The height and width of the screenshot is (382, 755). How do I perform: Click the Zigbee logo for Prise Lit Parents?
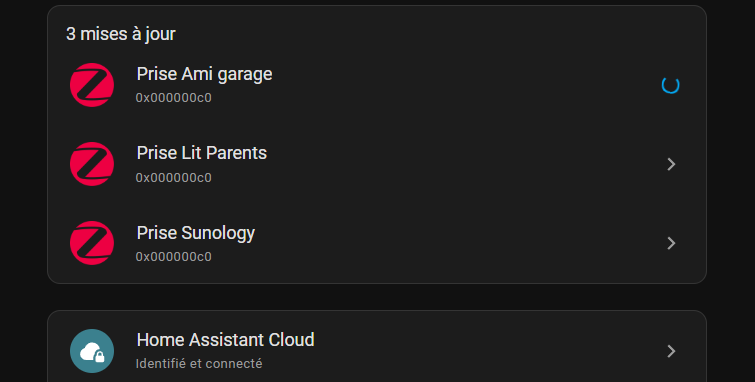(92, 164)
